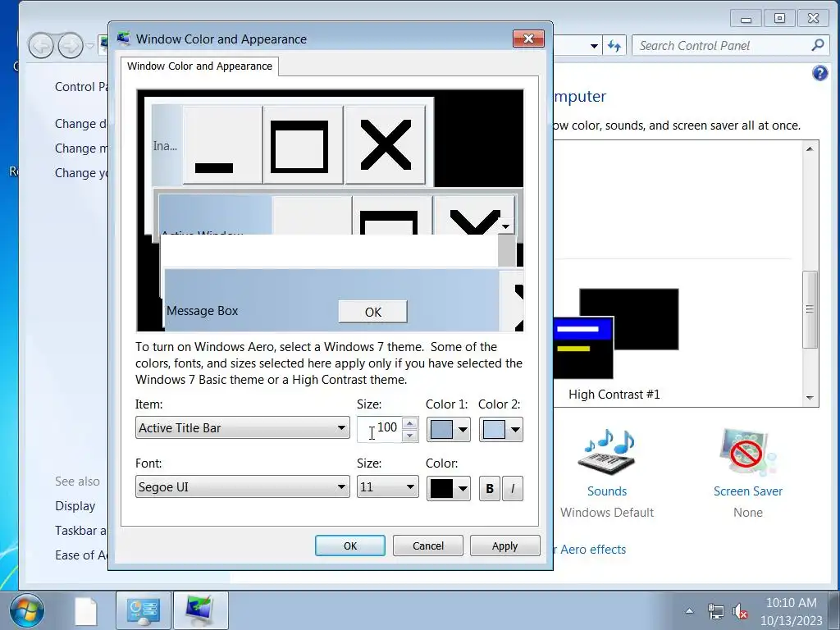
Task: Open the Font dropdown showing Segoe UI
Action: point(242,487)
